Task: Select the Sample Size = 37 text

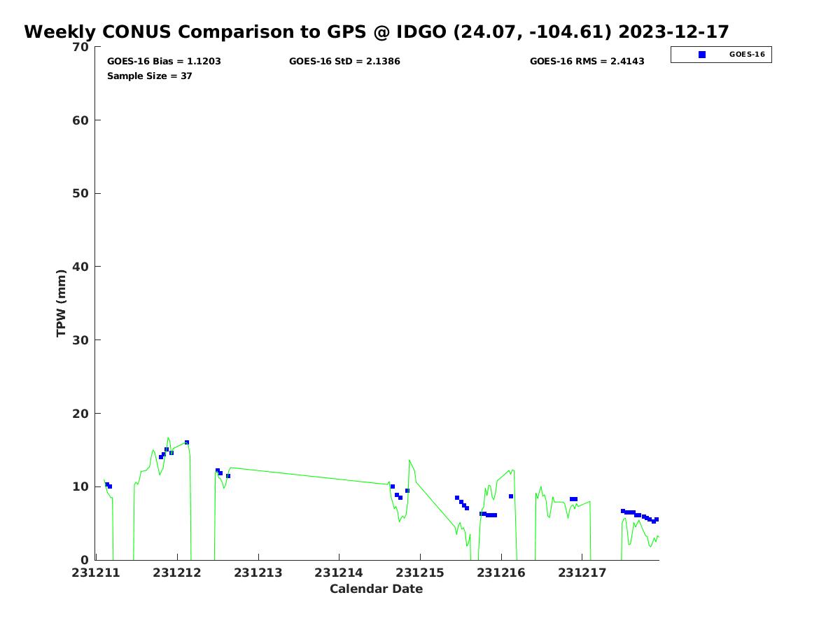Action: tap(149, 76)
